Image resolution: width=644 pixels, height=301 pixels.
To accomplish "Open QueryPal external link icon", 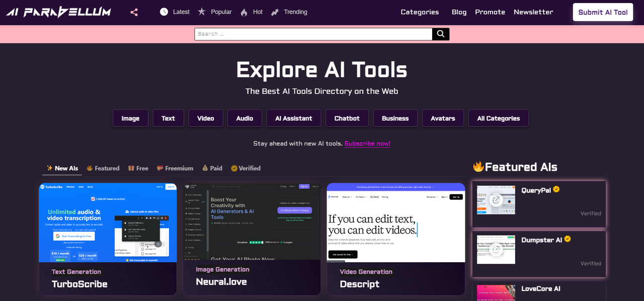I will point(496,200).
